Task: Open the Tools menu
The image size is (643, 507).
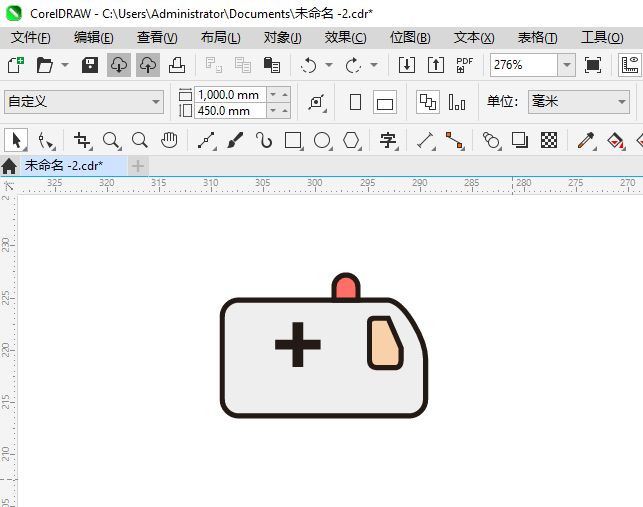Action: [x=602, y=38]
